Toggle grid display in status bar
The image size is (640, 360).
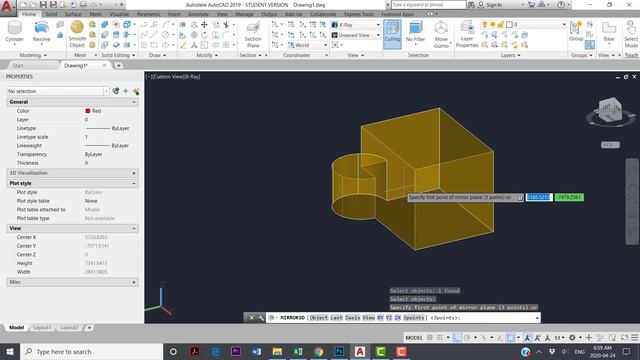[430, 338]
